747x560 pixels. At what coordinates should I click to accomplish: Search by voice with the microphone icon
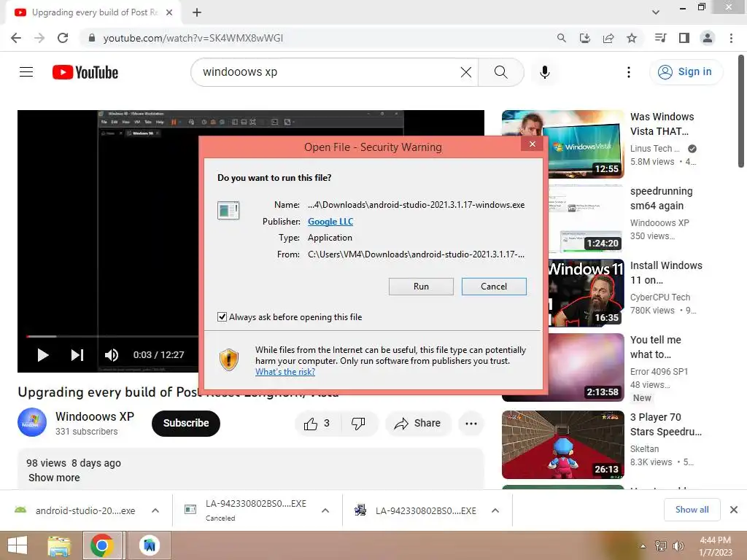click(545, 72)
